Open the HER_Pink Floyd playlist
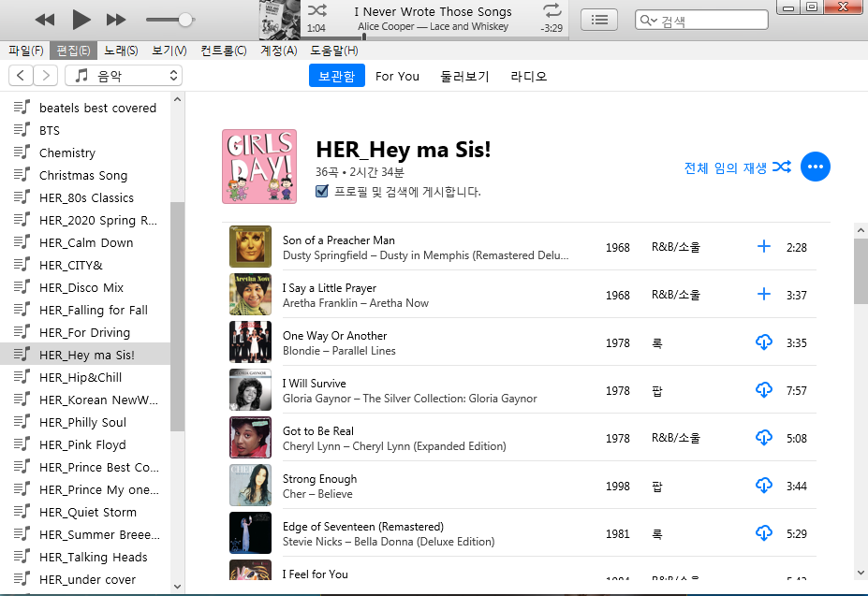The width and height of the screenshot is (868, 596). (x=85, y=445)
